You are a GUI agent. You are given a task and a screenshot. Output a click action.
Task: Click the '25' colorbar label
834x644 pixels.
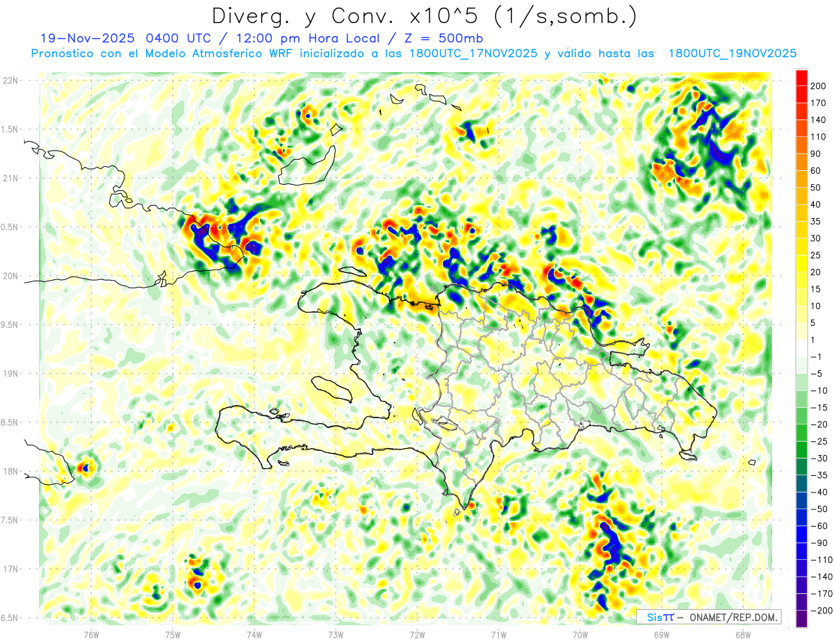pyautogui.click(x=816, y=255)
